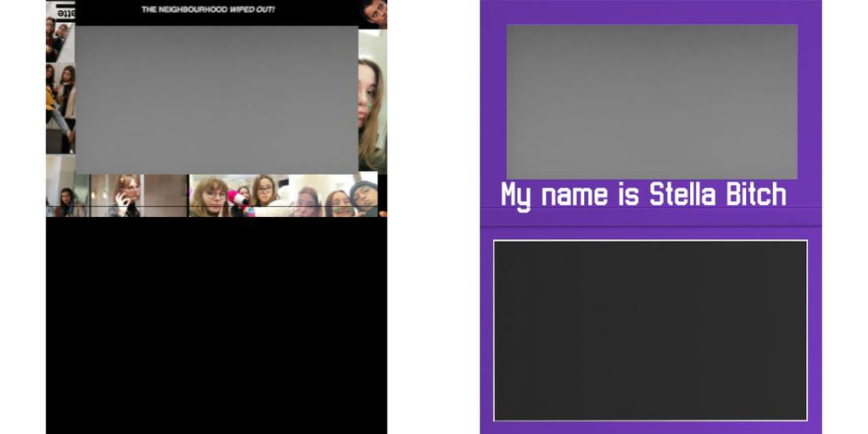
Task: Click the "THE NEIGHBOURHOOD WIPED OUT!" title
Action: pyautogui.click(x=208, y=10)
